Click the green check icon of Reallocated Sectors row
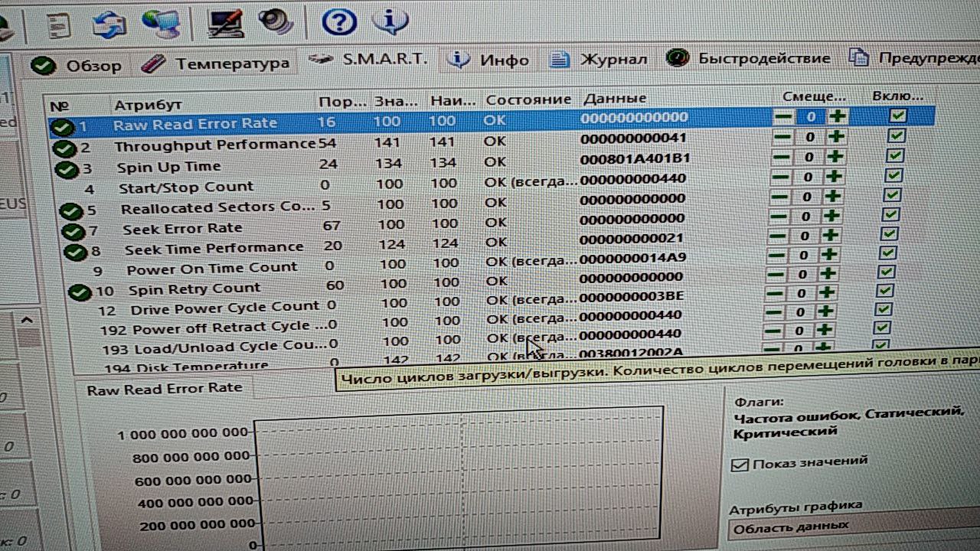This screenshot has height=551, width=980. coord(71,210)
